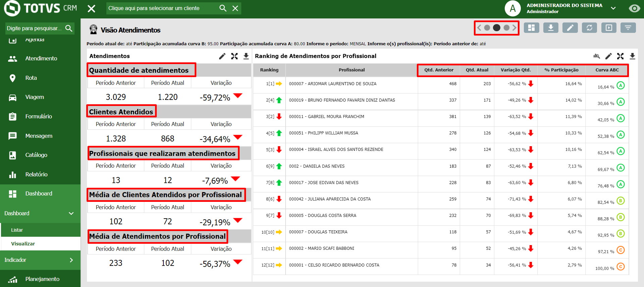This screenshot has height=287, width=644.
Task: Download the Ranking panel data
Action: (632, 56)
